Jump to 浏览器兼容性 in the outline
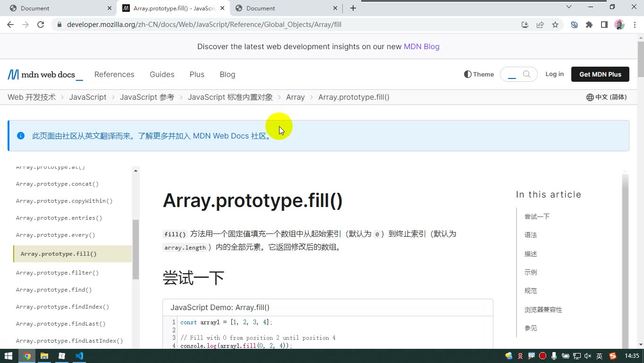Image resolution: width=644 pixels, height=363 pixels. coord(543,310)
